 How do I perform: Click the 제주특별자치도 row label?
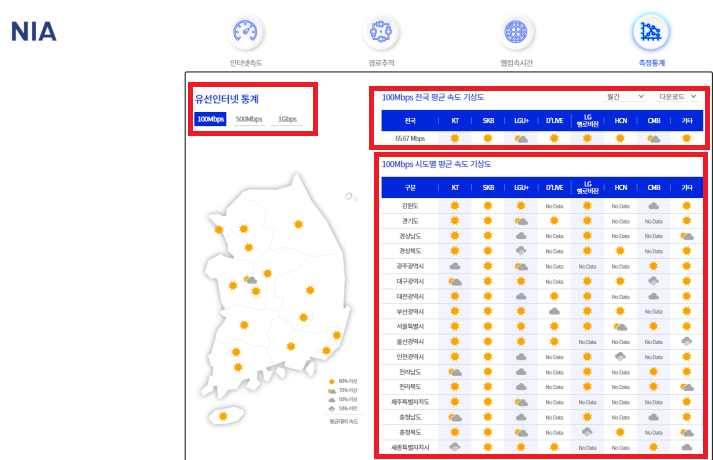tap(410, 402)
